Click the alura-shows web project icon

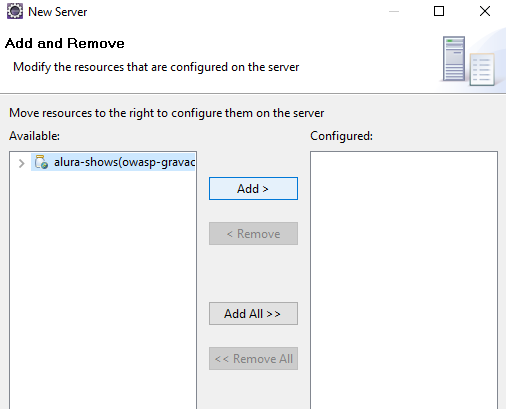[x=41, y=162]
